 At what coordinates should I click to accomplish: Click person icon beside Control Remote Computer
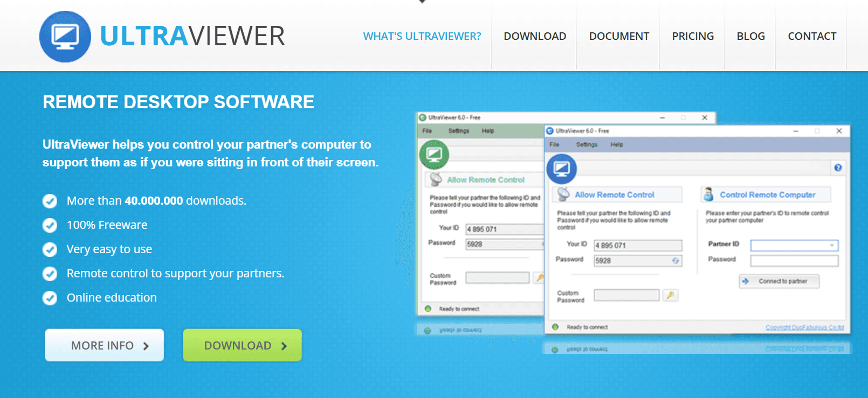click(x=708, y=194)
